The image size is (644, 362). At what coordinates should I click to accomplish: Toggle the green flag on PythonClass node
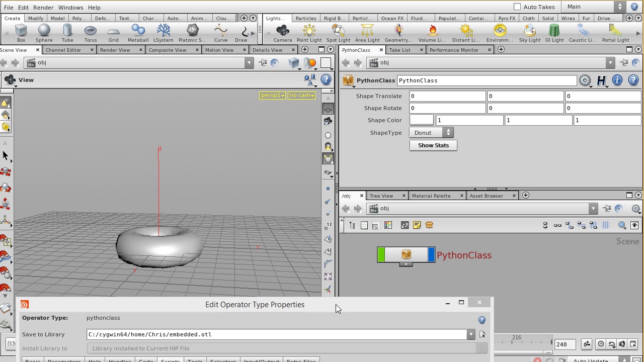381,255
